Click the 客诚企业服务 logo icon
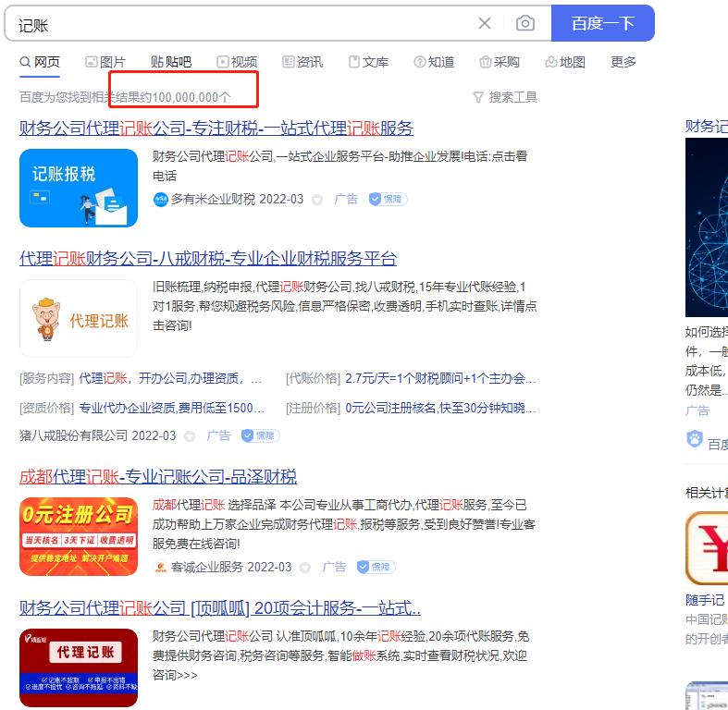This screenshot has height=710, width=728. [161, 567]
